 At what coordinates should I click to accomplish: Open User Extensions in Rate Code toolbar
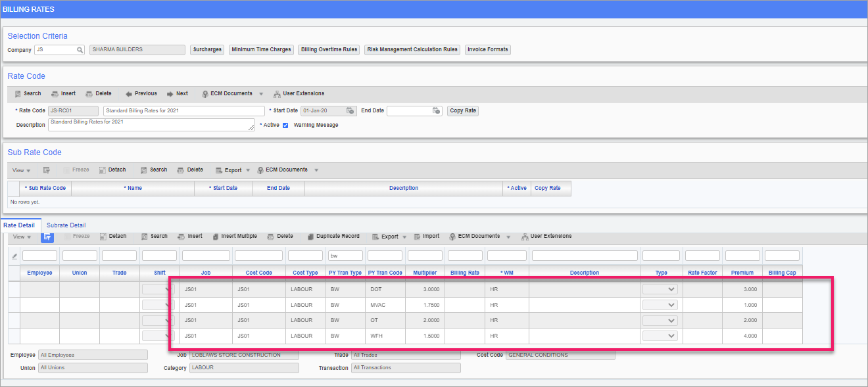click(x=299, y=93)
